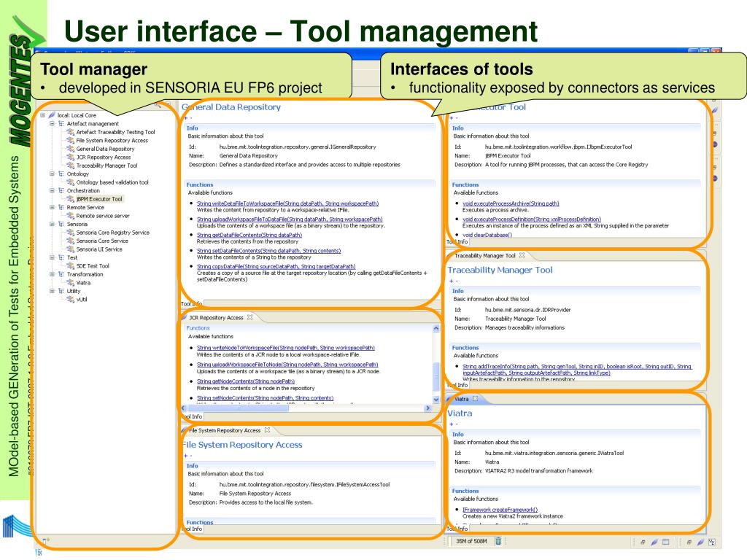Screen dimensions: 747x560
Task: Switch to the Traceability Manager Tool tab
Action: coord(485,256)
